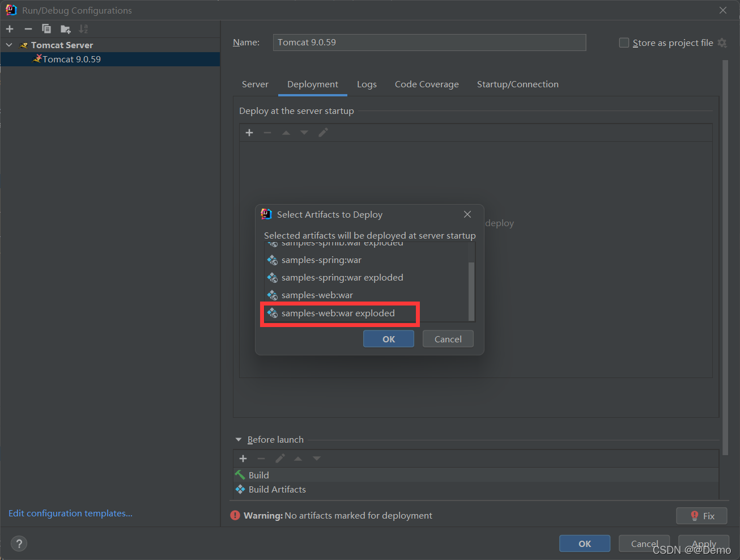Click main Cancel button at bottom
Image resolution: width=740 pixels, height=560 pixels.
[x=644, y=544]
